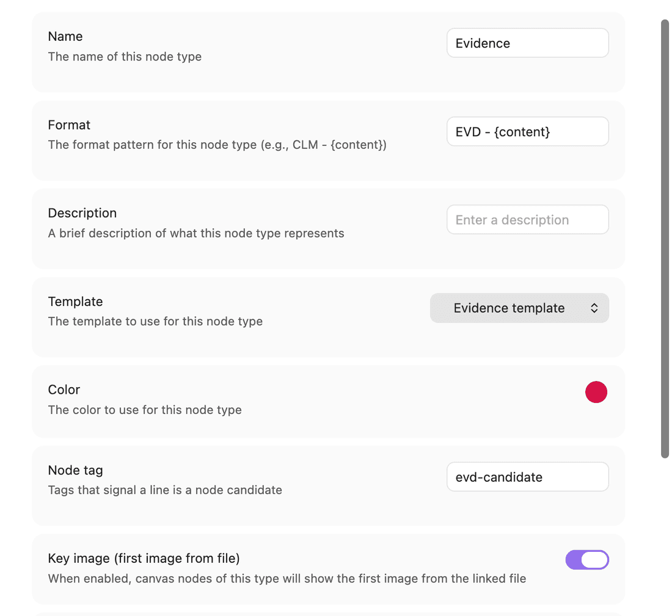Click the Name field containing Evidence

(x=528, y=43)
